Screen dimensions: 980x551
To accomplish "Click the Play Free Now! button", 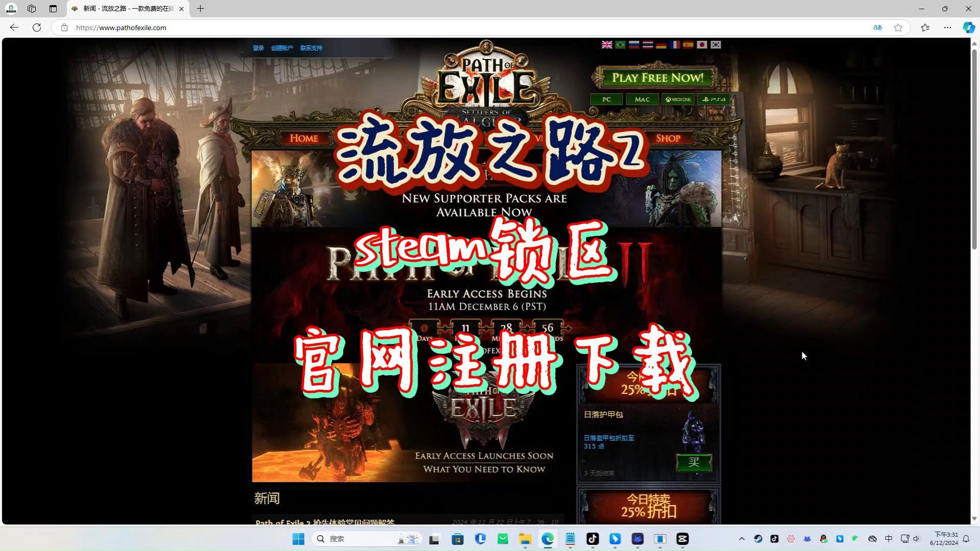I will 657,78.
